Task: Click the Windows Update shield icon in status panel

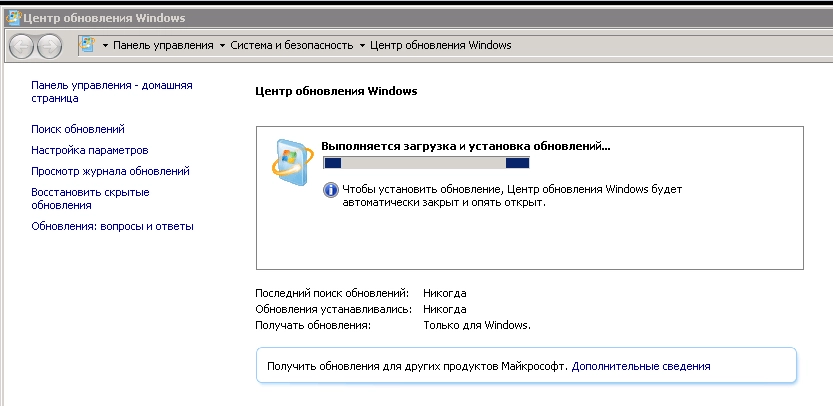Action: [x=293, y=162]
